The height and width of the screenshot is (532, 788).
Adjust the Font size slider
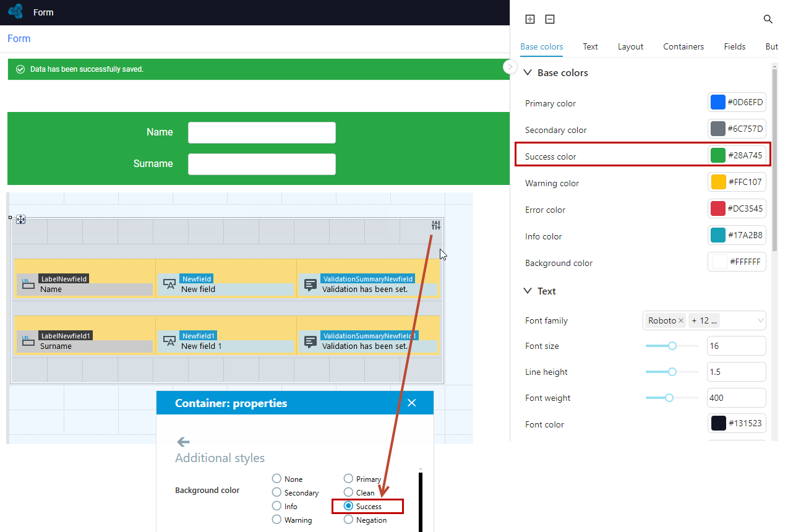pos(672,346)
